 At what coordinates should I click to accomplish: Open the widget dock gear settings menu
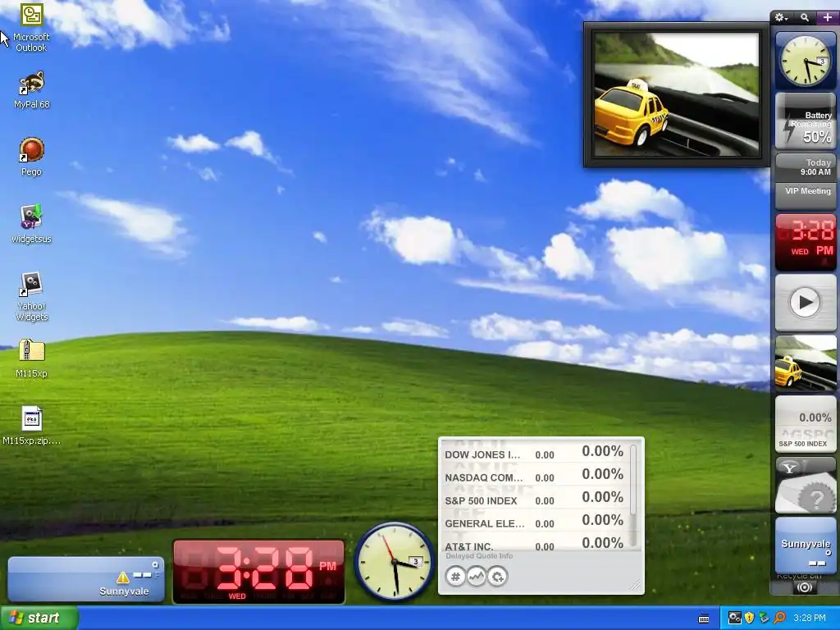[781, 18]
